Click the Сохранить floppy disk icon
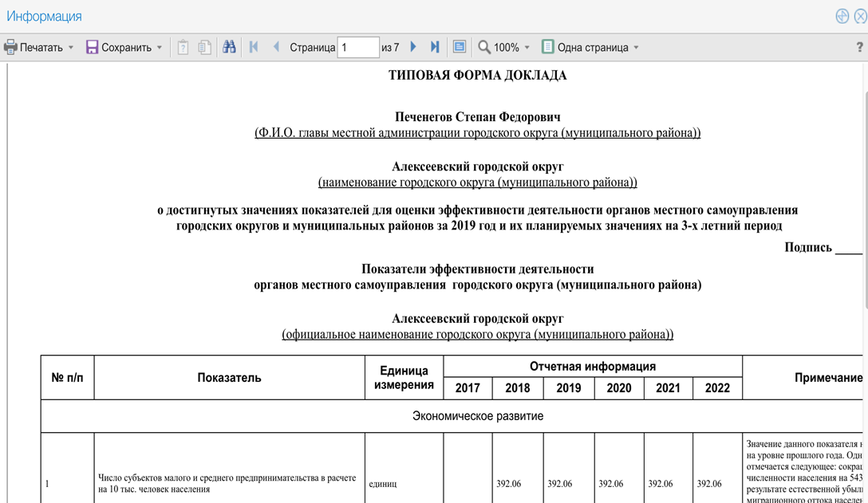 coord(92,47)
